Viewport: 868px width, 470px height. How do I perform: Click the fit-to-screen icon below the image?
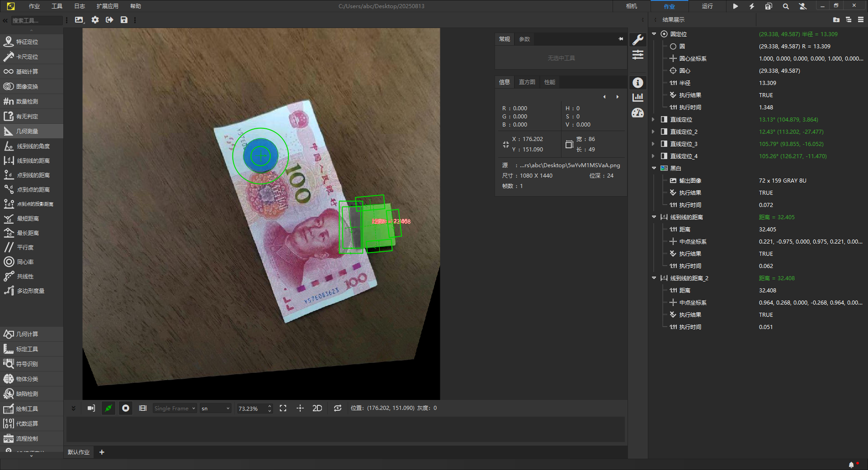click(x=283, y=408)
